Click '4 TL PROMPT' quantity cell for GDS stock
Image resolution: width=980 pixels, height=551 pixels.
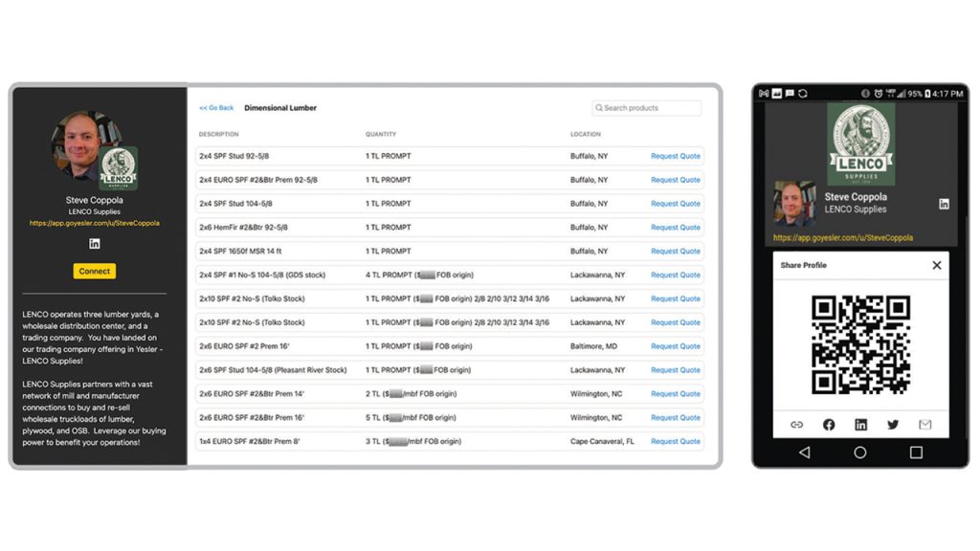tap(419, 275)
